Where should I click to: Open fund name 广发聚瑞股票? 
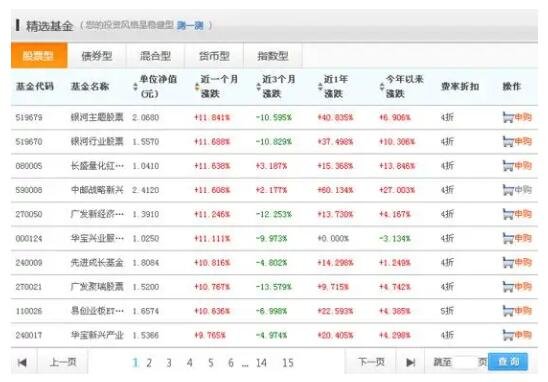(97, 287)
